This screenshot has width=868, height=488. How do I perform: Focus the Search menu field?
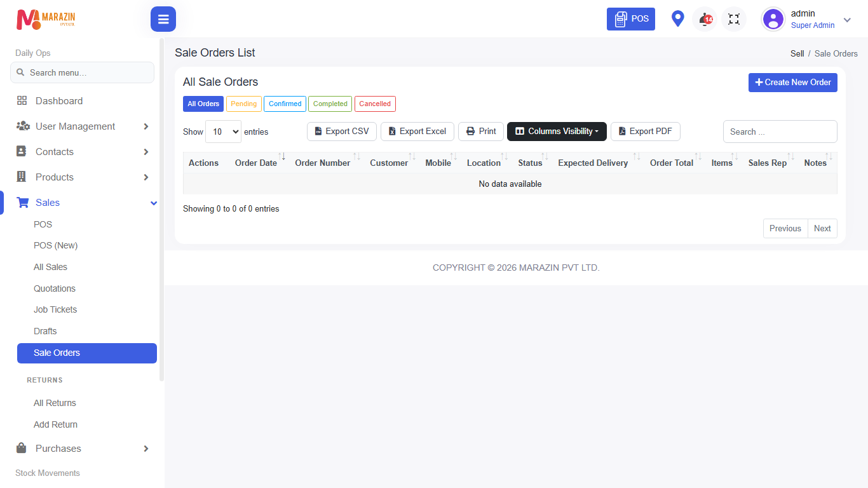pos(82,72)
